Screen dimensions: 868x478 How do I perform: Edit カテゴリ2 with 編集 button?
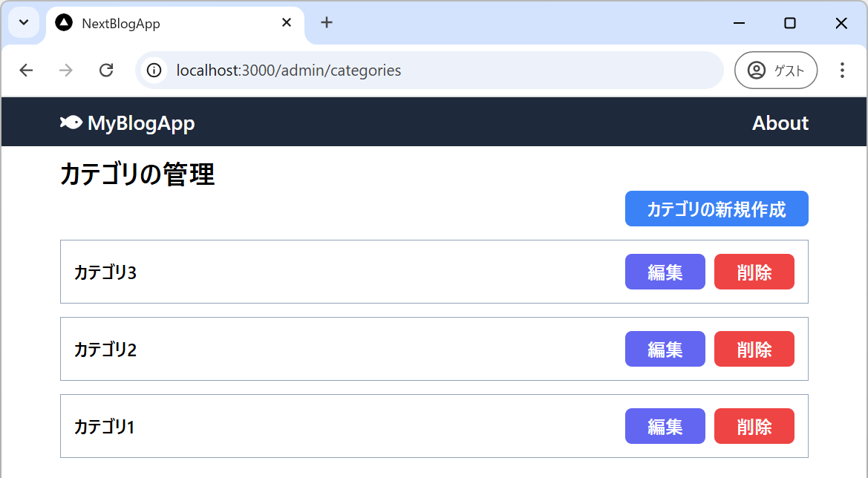(x=665, y=350)
